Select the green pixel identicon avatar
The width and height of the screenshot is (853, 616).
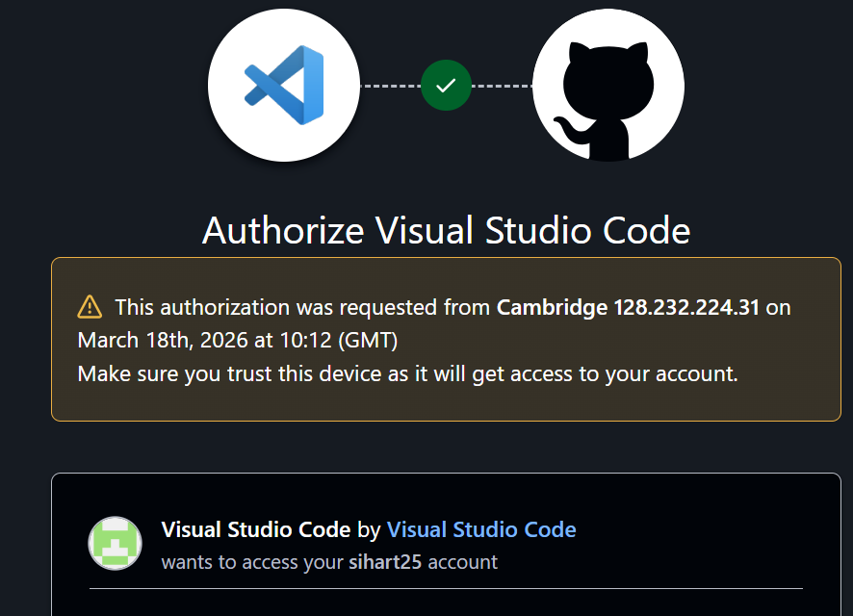[116, 543]
